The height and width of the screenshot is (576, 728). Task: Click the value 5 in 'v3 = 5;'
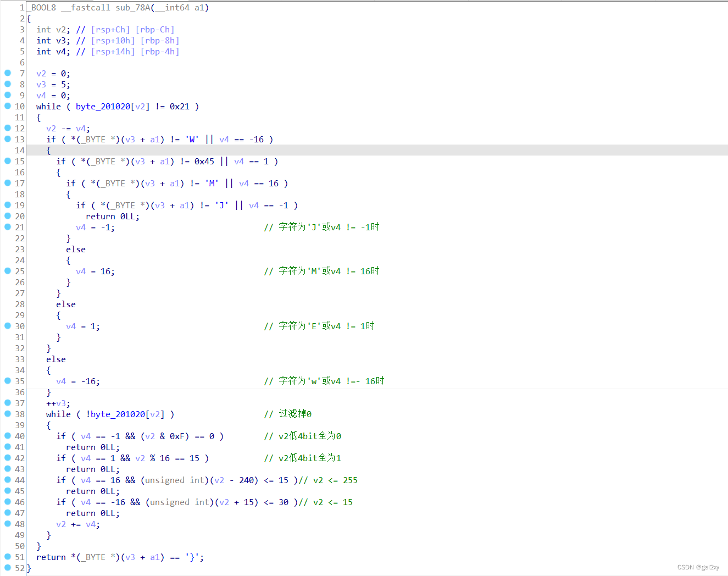pos(63,85)
